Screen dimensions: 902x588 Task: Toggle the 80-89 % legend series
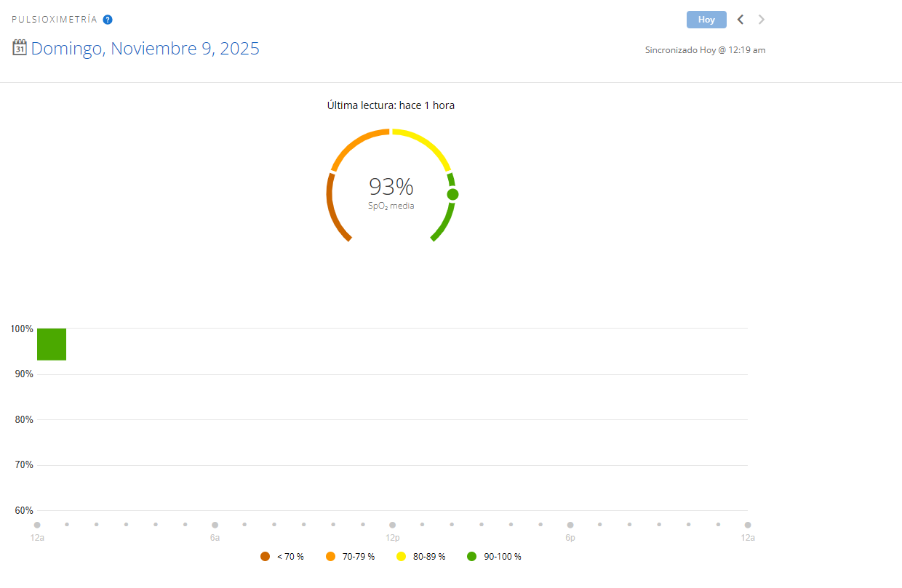tap(420, 557)
